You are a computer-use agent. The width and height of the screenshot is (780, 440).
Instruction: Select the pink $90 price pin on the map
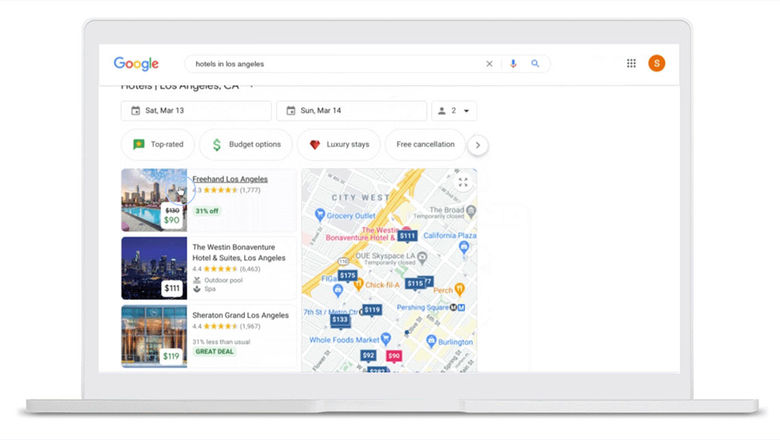click(x=394, y=356)
